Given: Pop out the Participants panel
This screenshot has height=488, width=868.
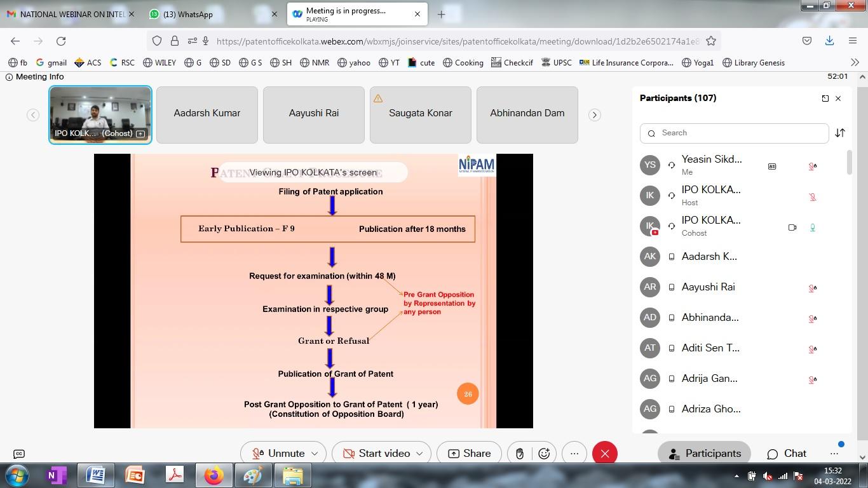Looking at the screenshot, I should (825, 98).
